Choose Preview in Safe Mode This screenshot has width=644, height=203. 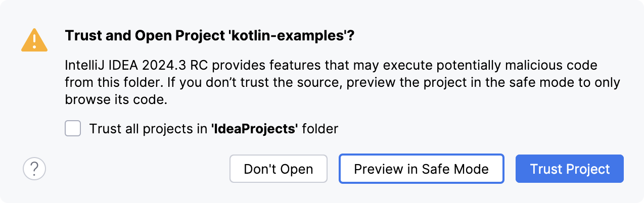tap(421, 169)
